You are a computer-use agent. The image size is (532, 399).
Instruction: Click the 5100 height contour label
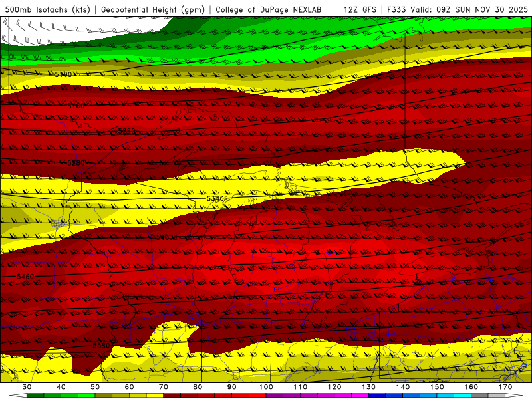tap(63, 74)
